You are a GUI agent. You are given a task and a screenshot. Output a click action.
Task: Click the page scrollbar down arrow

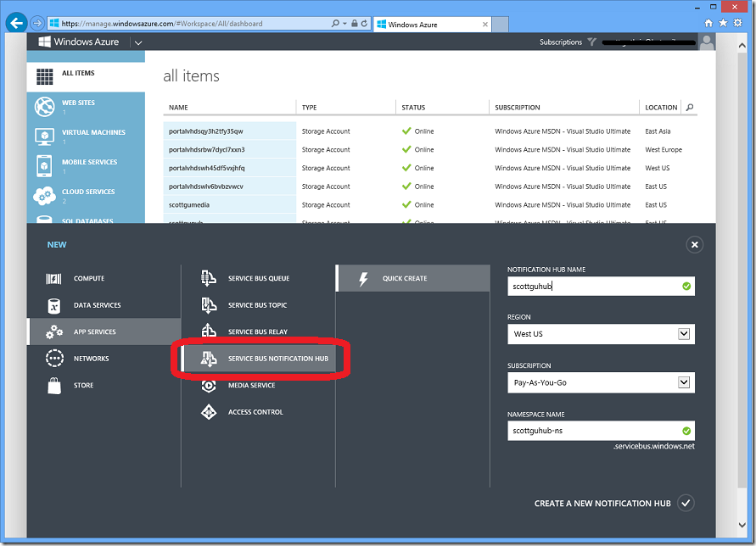tap(742, 525)
